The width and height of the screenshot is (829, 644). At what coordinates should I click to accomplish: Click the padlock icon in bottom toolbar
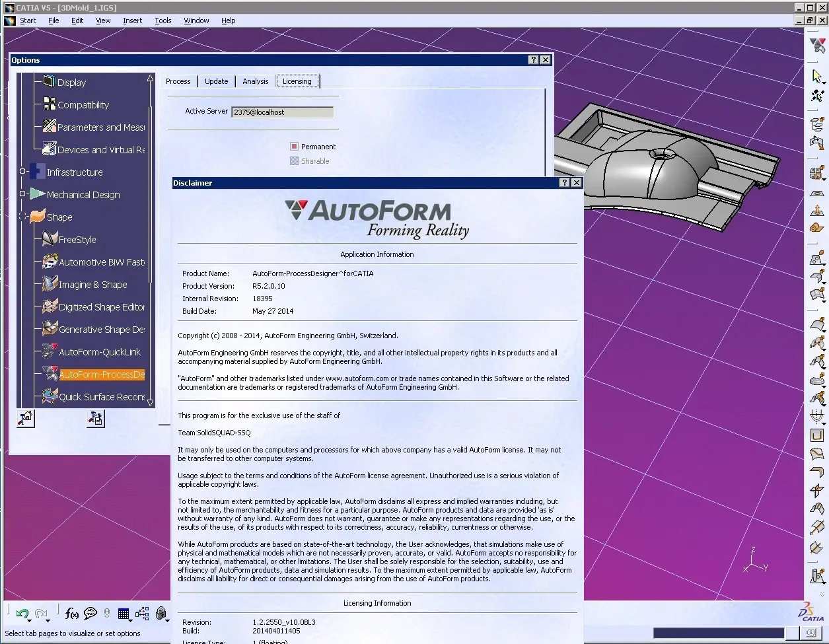click(161, 614)
